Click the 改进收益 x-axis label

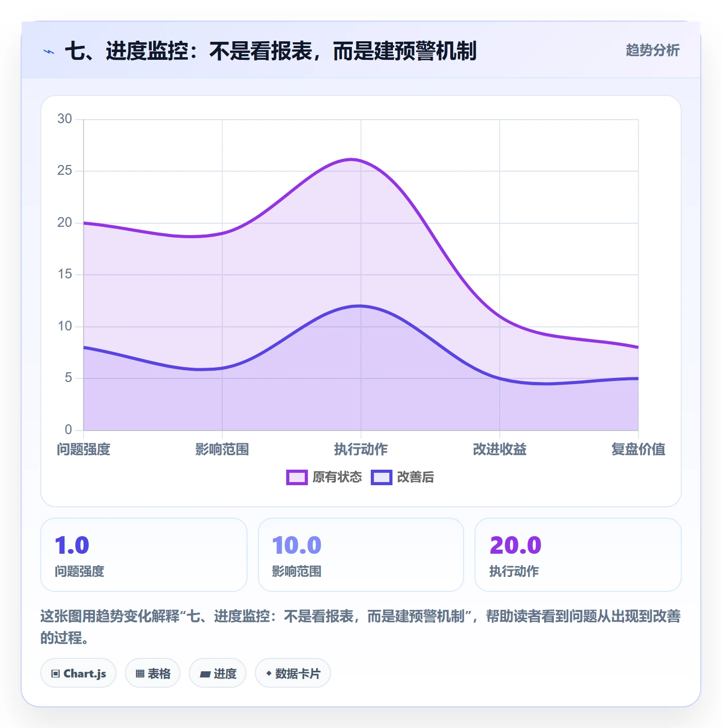tap(500, 450)
